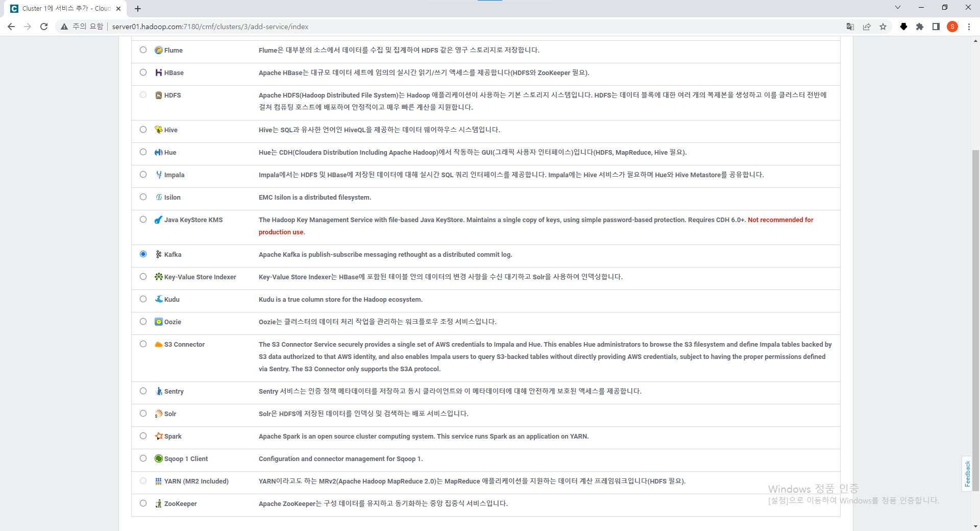Image resolution: width=980 pixels, height=531 pixels.
Task: Click the Key-Value Store Indexer icon
Action: point(159,277)
